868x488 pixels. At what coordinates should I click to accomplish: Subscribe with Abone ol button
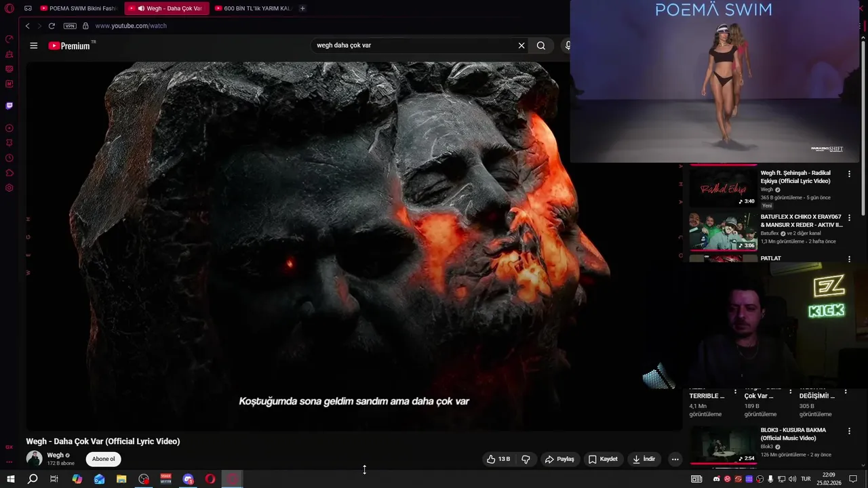tap(104, 459)
